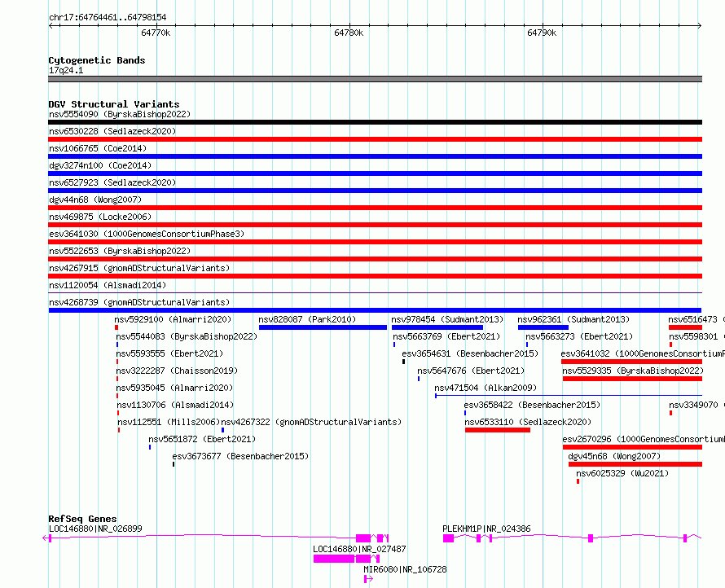Screen dimensions: 725x588
Task: Click the Cytogenetic Bands track title
Action: pos(97,60)
